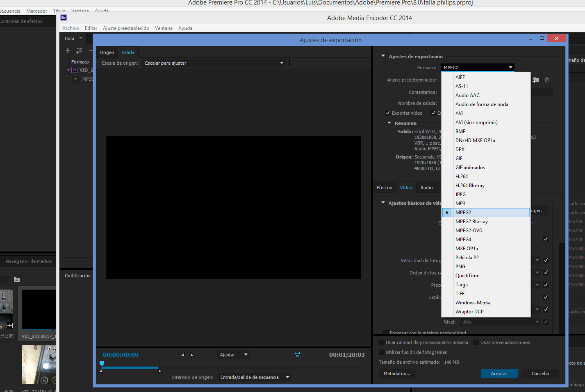Set the In point marker icon
This screenshot has width=585, height=392.
point(182,355)
